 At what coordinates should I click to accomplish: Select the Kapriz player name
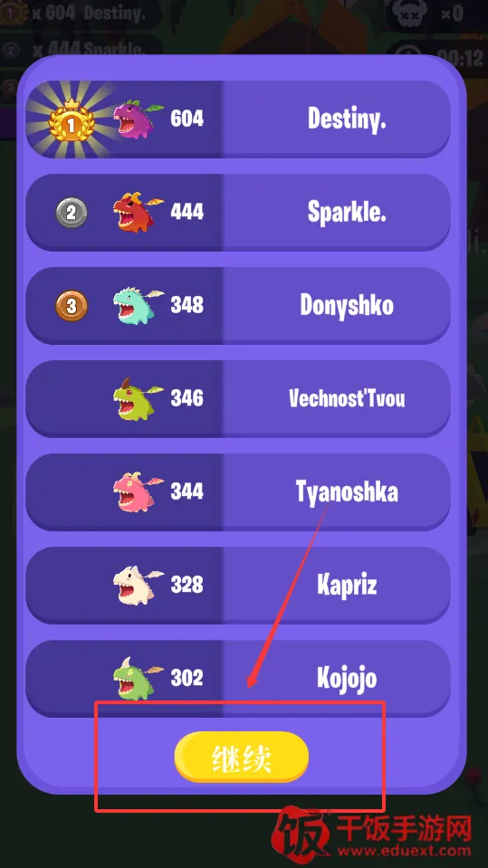pyautogui.click(x=347, y=585)
